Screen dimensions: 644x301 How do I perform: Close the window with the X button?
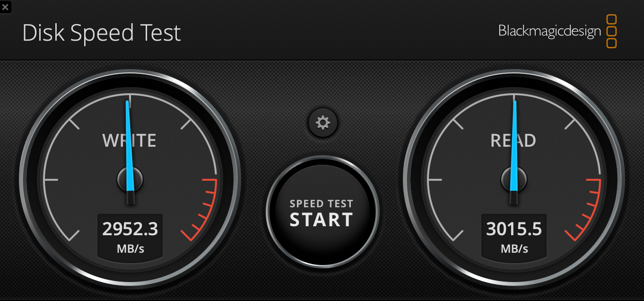point(5,7)
